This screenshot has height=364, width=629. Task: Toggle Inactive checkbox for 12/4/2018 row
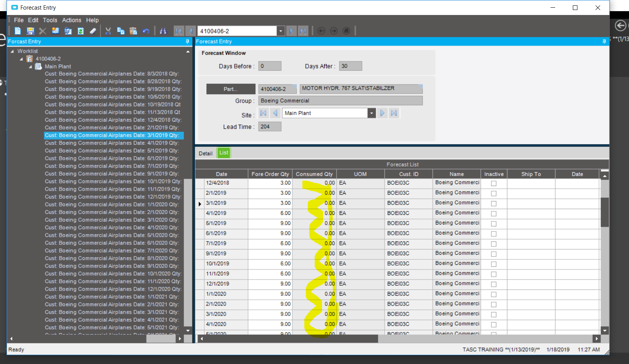click(494, 183)
